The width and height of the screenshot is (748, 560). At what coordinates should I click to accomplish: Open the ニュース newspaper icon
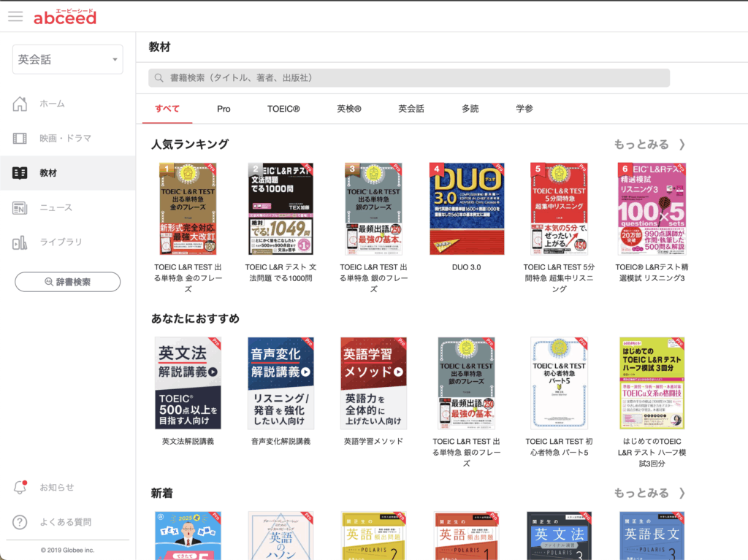point(20,208)
